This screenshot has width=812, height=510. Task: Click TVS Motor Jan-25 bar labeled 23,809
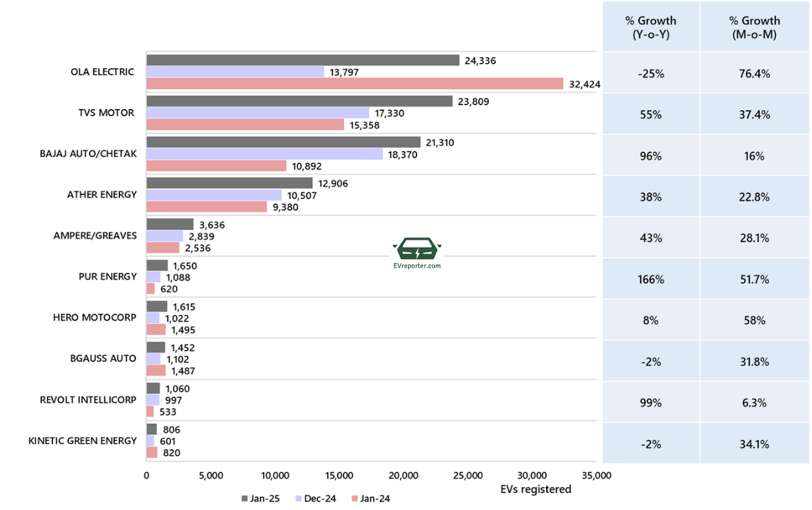click(x=300, y=101)
